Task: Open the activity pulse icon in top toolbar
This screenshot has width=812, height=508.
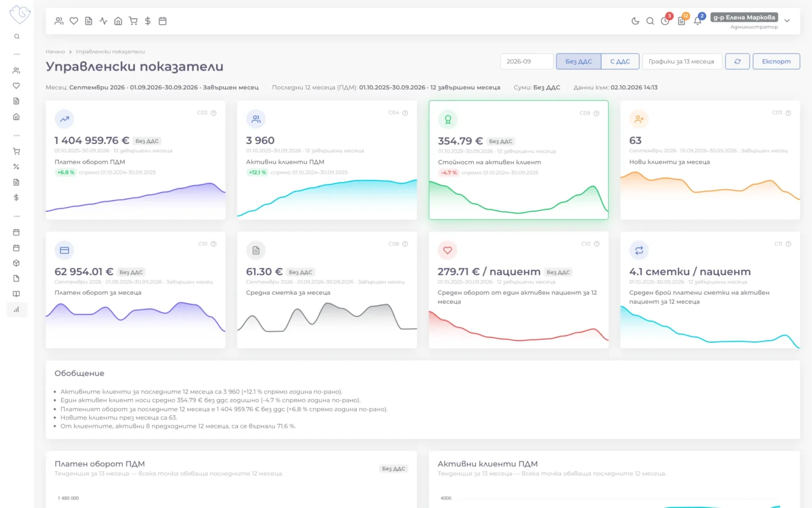Action: click(x=104, y=21)
